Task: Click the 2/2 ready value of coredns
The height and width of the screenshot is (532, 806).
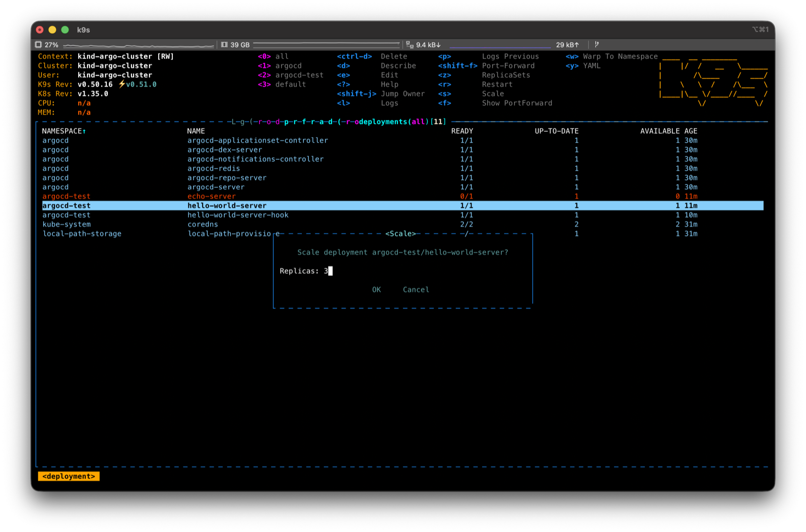Action: pyautogui.click(x=466, y=224)
